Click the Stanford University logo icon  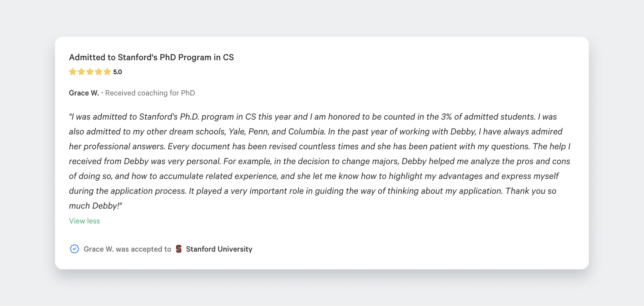(178, 249)
